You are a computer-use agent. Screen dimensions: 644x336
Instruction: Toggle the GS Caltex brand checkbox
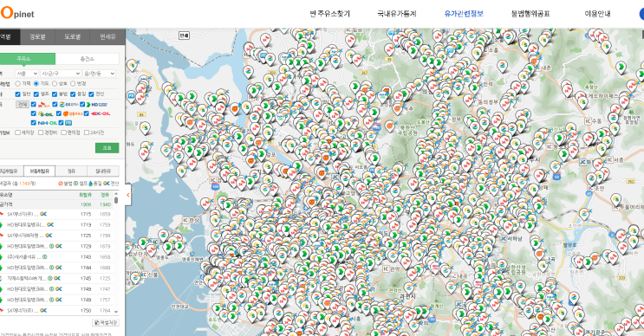(x=55, y=105)
